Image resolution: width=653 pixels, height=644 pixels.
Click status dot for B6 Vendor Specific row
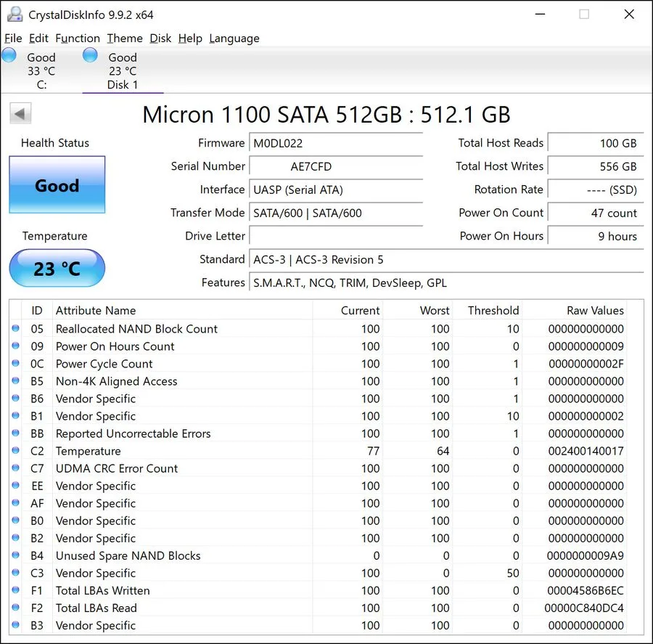click(16, 399)
